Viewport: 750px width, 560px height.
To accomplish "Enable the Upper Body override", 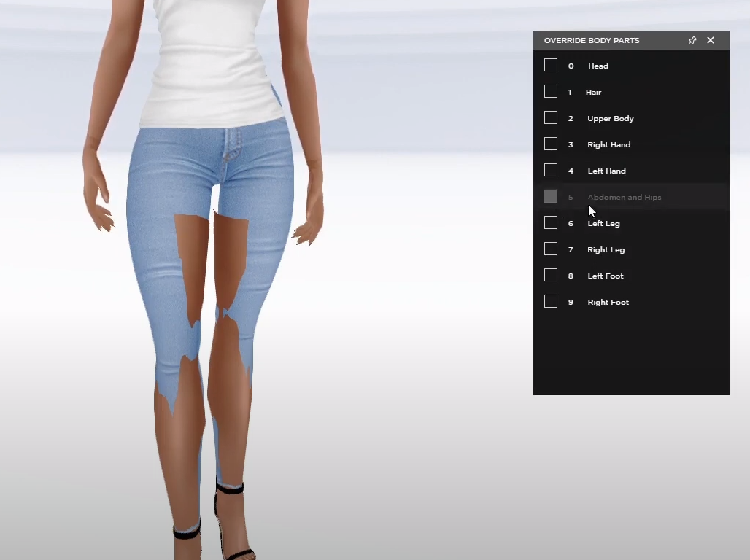I will coord(551,117).
